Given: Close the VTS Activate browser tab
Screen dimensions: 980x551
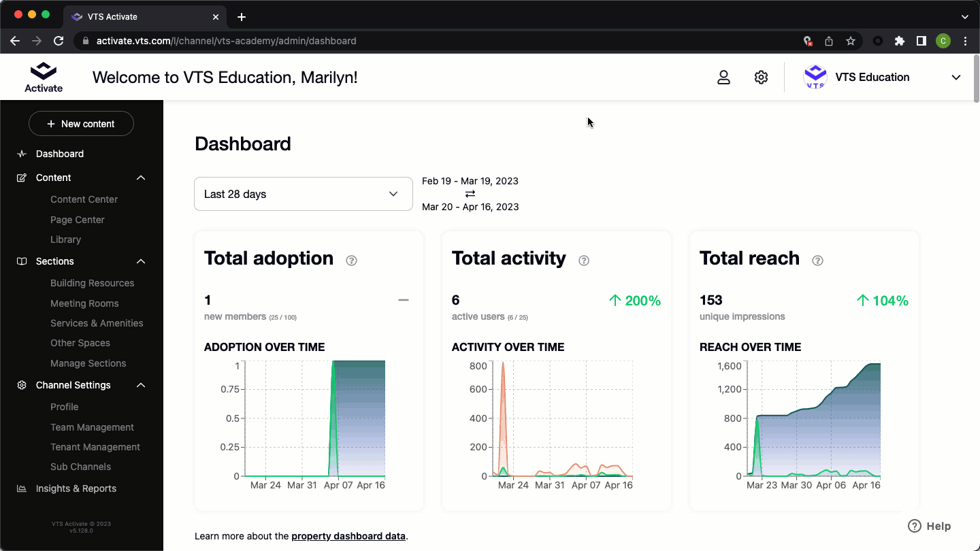Looking at the screenshot, I should coord(215,17).
